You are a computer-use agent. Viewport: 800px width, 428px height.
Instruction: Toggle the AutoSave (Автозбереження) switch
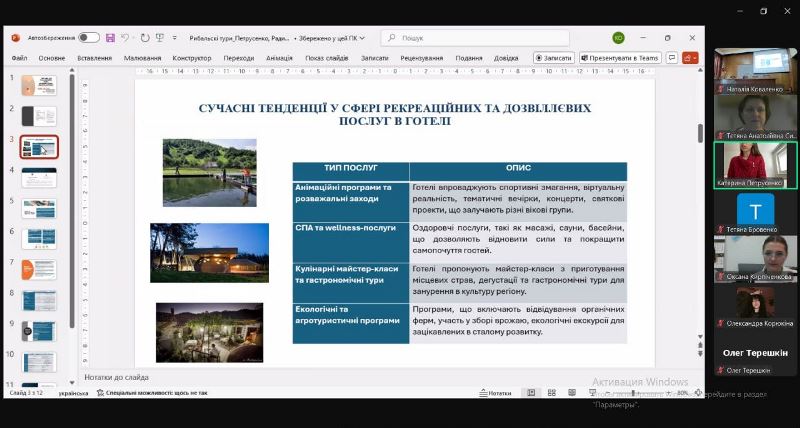(x=89, y=38)
